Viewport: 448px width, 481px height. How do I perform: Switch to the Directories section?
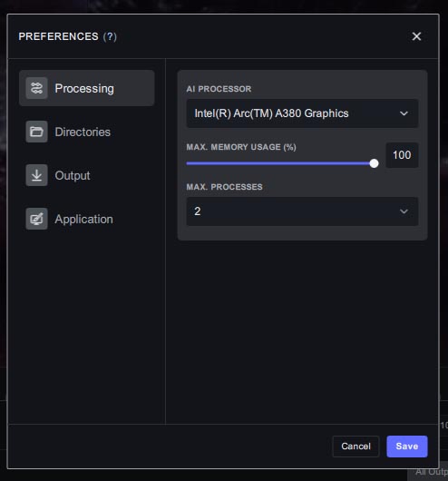[87, 132]
